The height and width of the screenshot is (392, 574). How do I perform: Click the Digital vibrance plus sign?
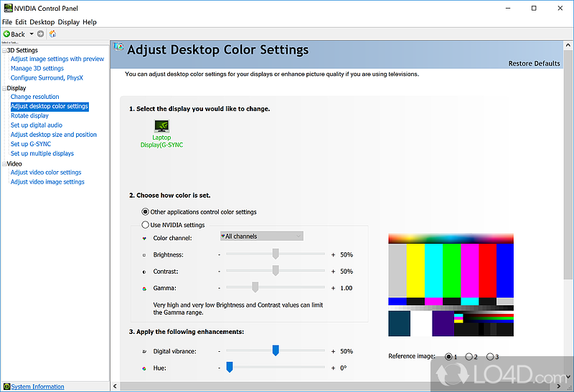point(333,351)
